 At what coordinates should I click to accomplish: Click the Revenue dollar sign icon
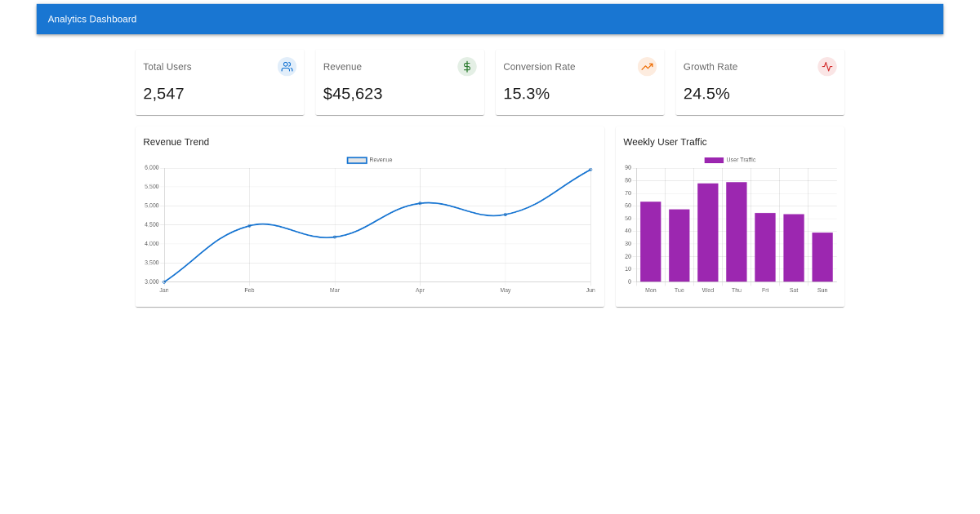pos(467,67)
